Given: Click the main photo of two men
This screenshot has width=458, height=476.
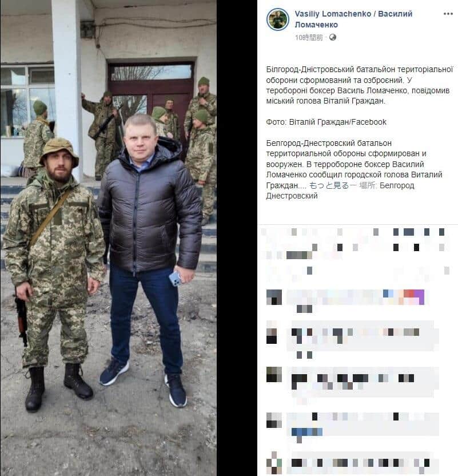Looking at the screenshot, I should [109, 238].
